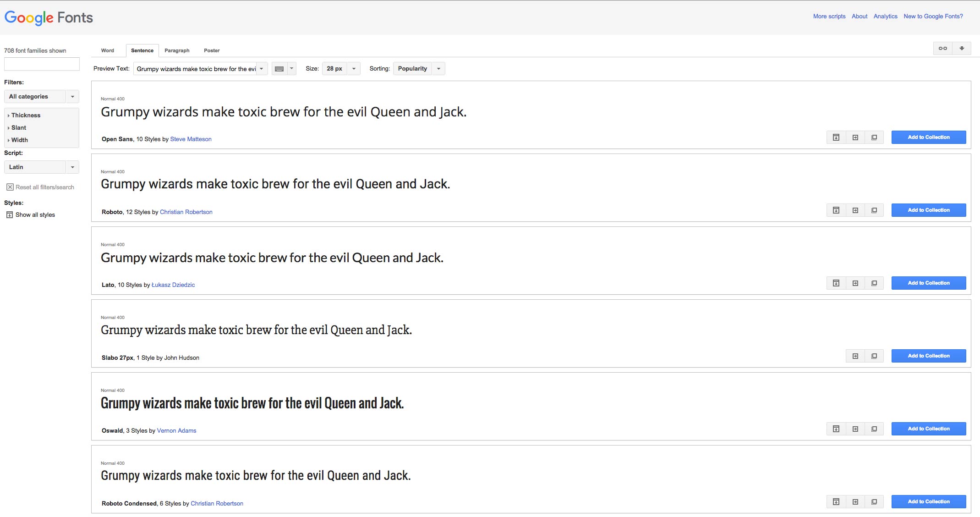The width and height of the screenshot is (980, 517).
Task: Open the Preview Text preset dropdown arrow
Action: click(x=262, y=69)
